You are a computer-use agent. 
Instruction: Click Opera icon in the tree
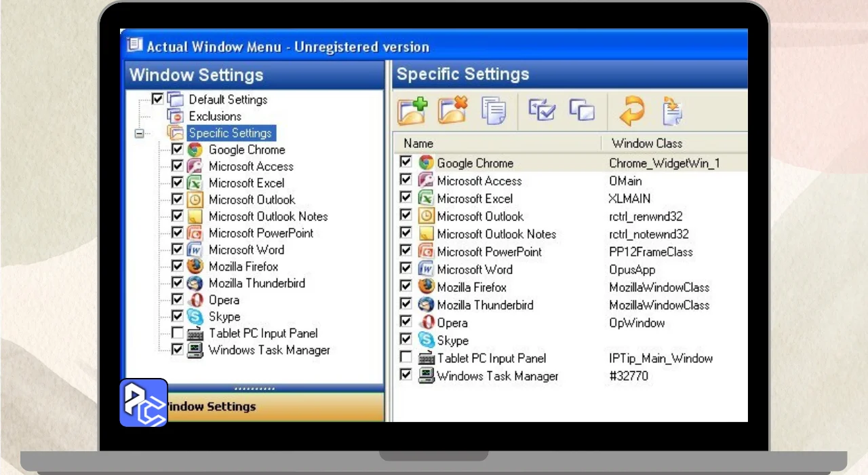[195, 300]
